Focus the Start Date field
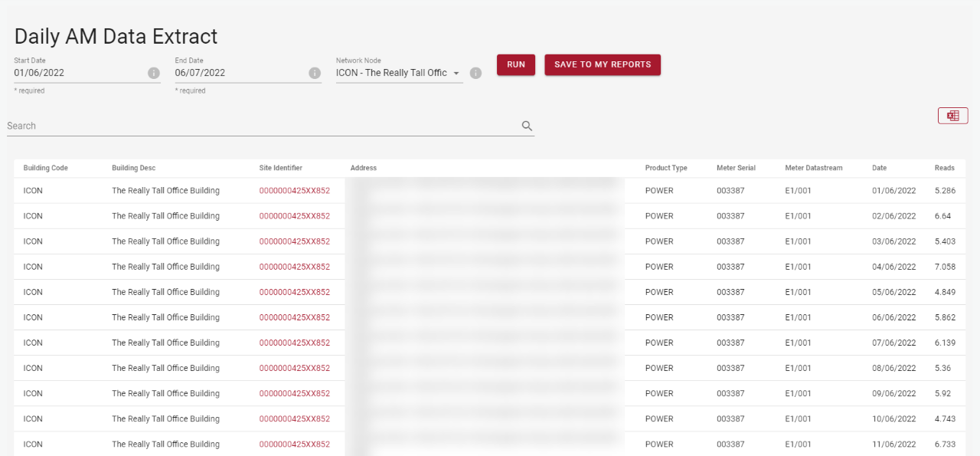 (78, 73)
